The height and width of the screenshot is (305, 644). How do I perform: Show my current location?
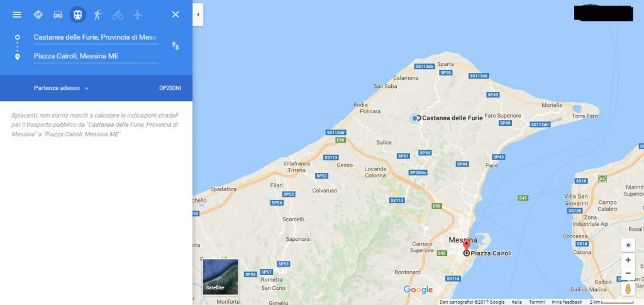click(x=628, y=245)
